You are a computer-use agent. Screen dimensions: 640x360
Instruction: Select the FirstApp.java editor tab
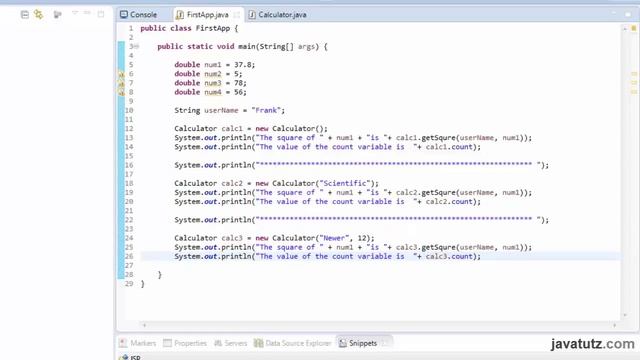(208, 15)
